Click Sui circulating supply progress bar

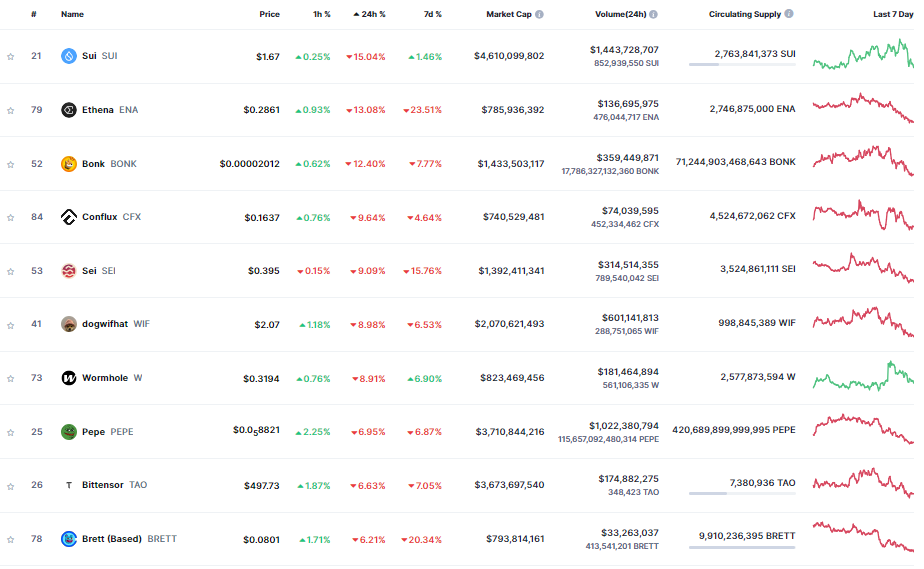click(x=742, y=64)
